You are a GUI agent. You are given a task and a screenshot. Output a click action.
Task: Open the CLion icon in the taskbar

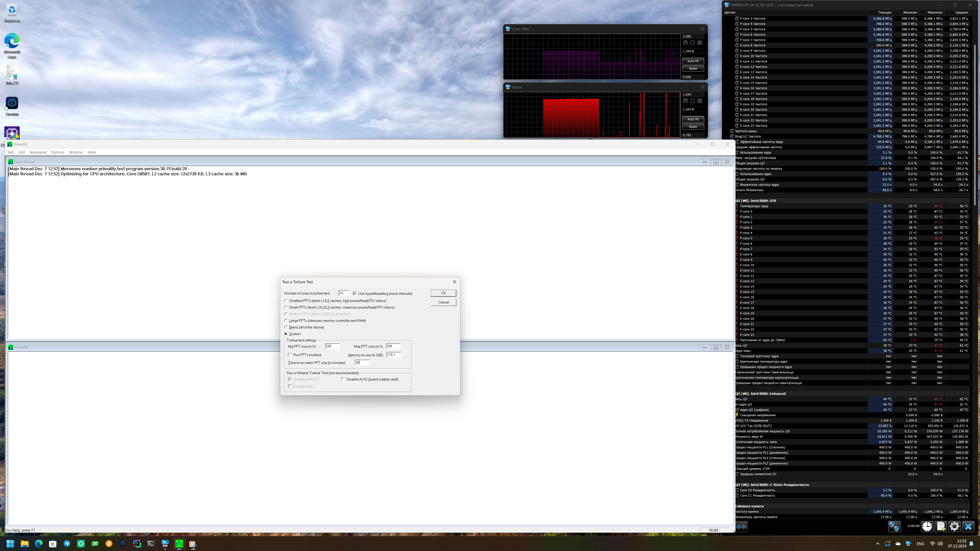click(x=137, y=544)
